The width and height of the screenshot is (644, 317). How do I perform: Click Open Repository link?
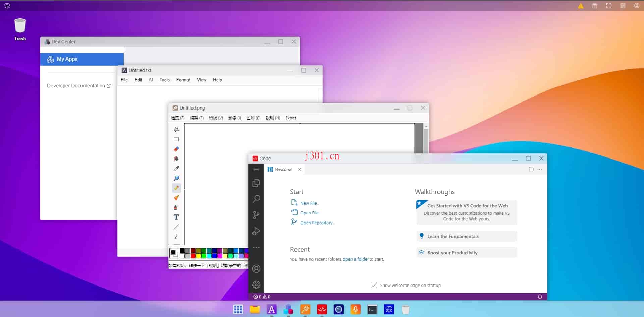pyautogui.click(x=317, y=223)
